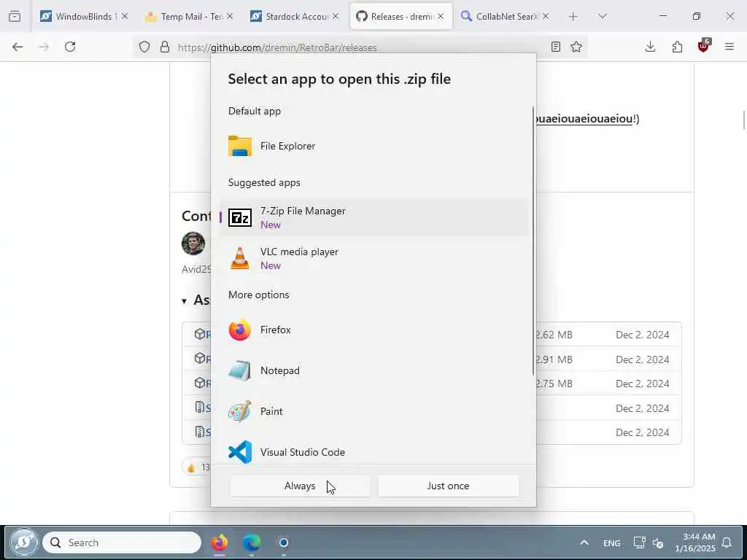The image size is (747, 560).
Task: Select File Explorer as default app
Action: [374, 146]
